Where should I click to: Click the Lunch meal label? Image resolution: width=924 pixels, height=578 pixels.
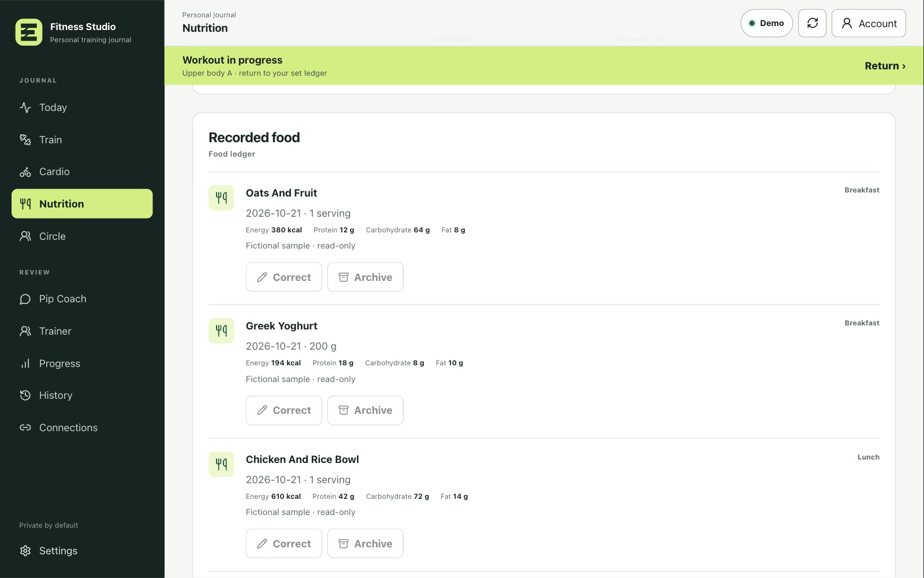point(869,457)
